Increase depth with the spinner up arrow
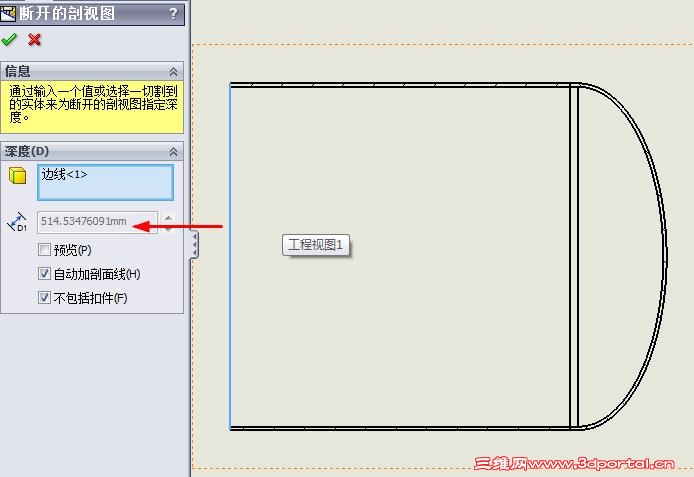 point(168,217)
